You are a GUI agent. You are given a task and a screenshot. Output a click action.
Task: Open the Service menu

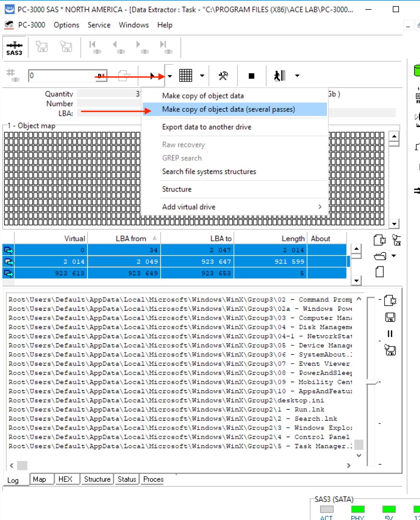[x=99, y=25]
